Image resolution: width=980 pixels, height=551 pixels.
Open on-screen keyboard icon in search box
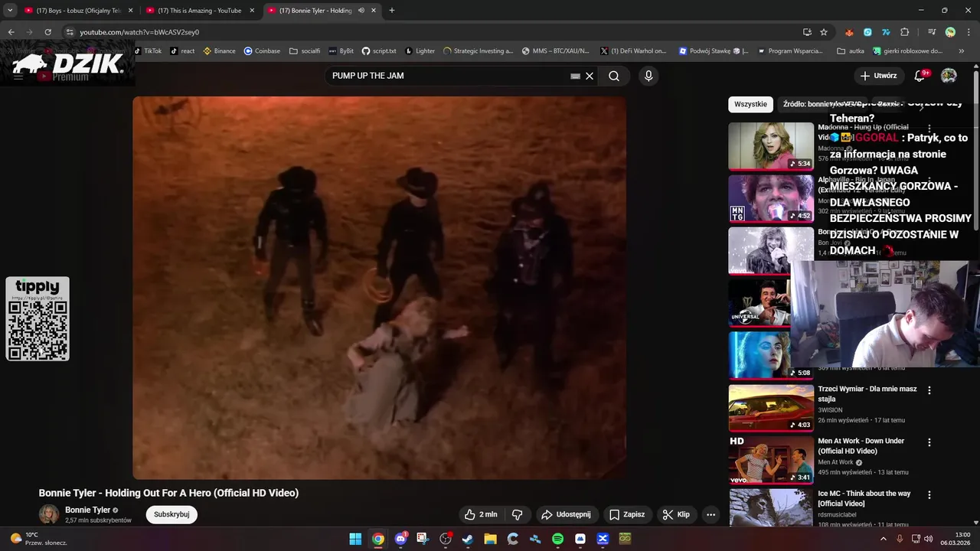[x=576, y=76]
